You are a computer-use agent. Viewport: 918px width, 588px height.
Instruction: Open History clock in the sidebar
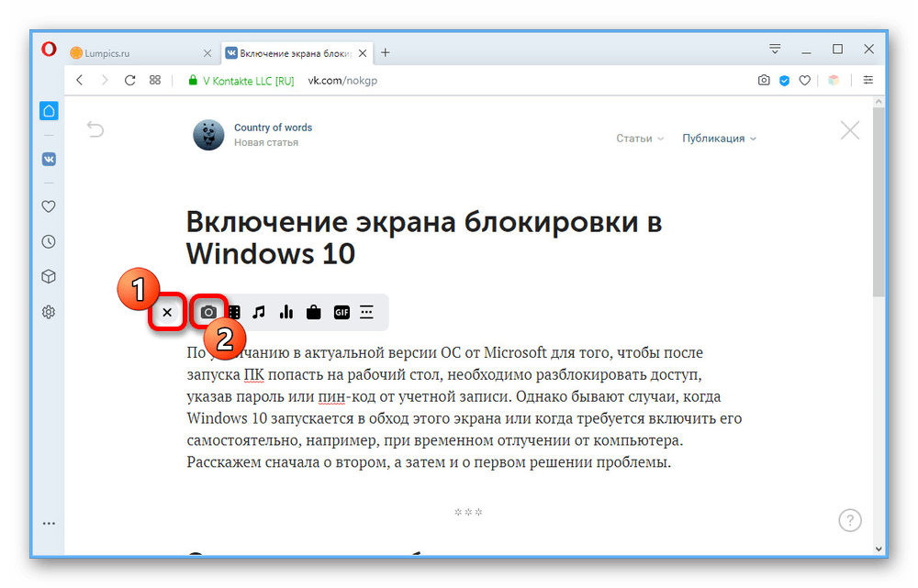[49, 241]
